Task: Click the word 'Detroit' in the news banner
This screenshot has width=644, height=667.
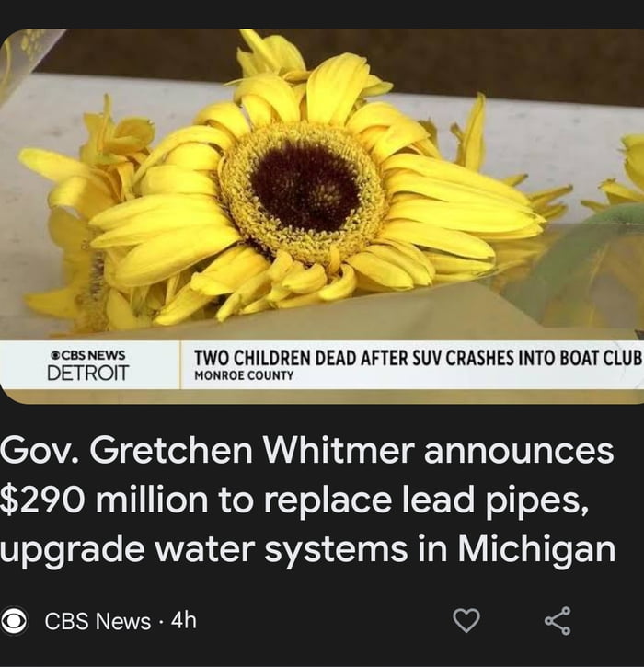Action: pyautogui.click(x=88, y=373)
